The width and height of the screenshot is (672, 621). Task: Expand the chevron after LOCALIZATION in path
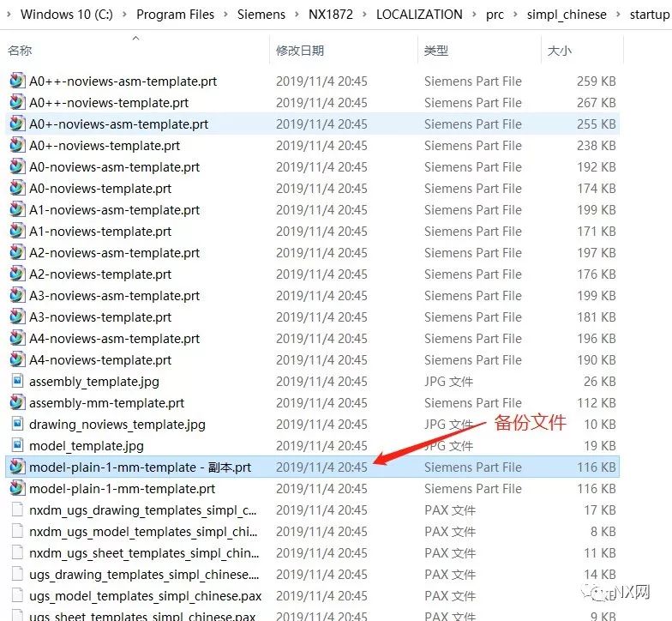(x=474, y=14)
